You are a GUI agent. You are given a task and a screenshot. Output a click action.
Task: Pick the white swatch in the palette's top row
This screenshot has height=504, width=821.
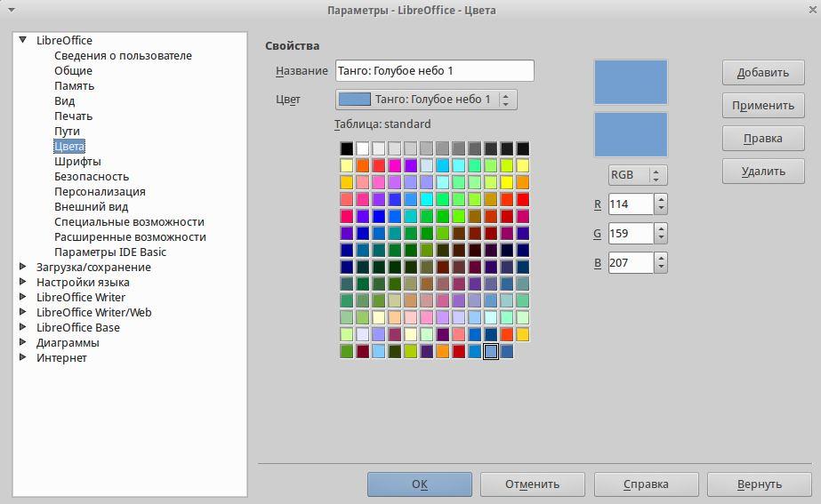click(362, 148)
